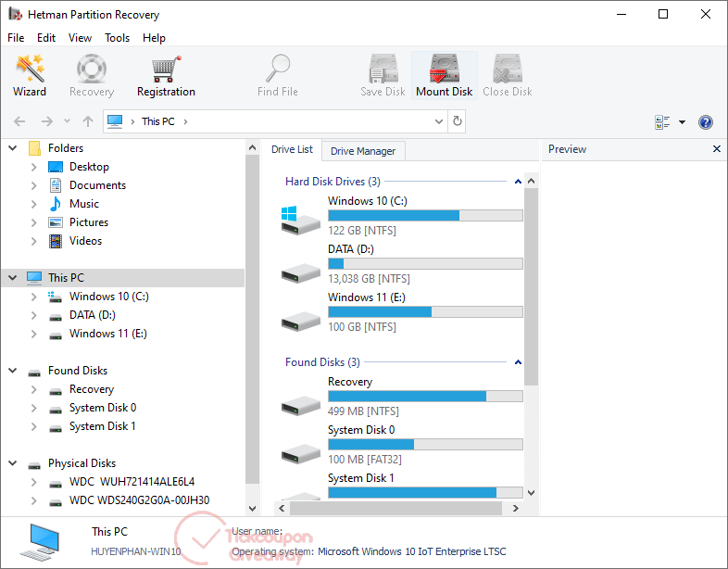Go forward with the right arrow
Viewport: 728px width, 569px height.
47,121
